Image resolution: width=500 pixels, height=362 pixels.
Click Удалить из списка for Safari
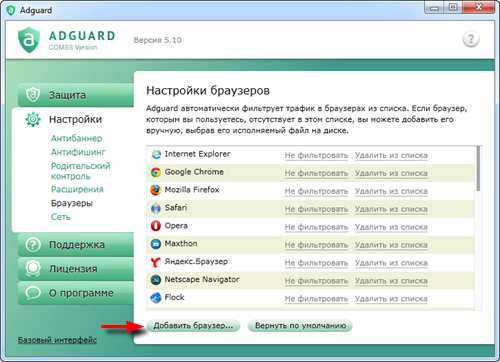pyautogui.click(x=391, y=209)
